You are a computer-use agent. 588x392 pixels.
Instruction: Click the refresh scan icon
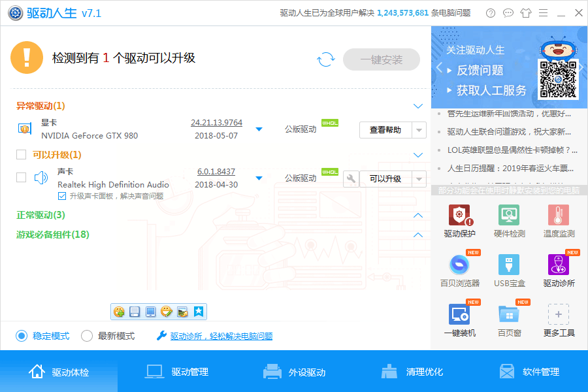coord(325,59)
